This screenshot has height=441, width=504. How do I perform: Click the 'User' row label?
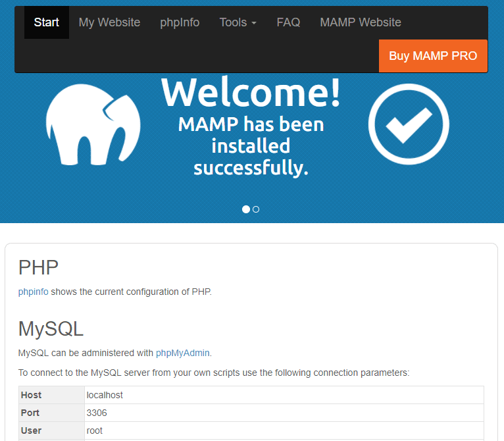(x=31, y=430)
